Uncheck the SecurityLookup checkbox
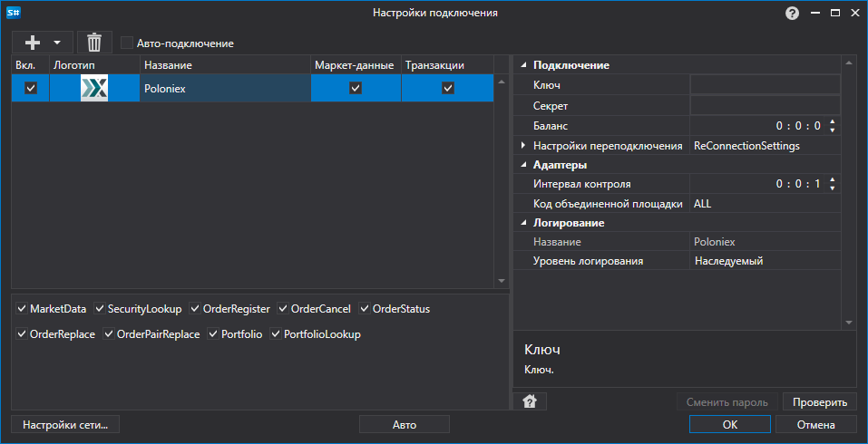The width and height of the screenshot is (868, 444). click(x=100, y=308)
